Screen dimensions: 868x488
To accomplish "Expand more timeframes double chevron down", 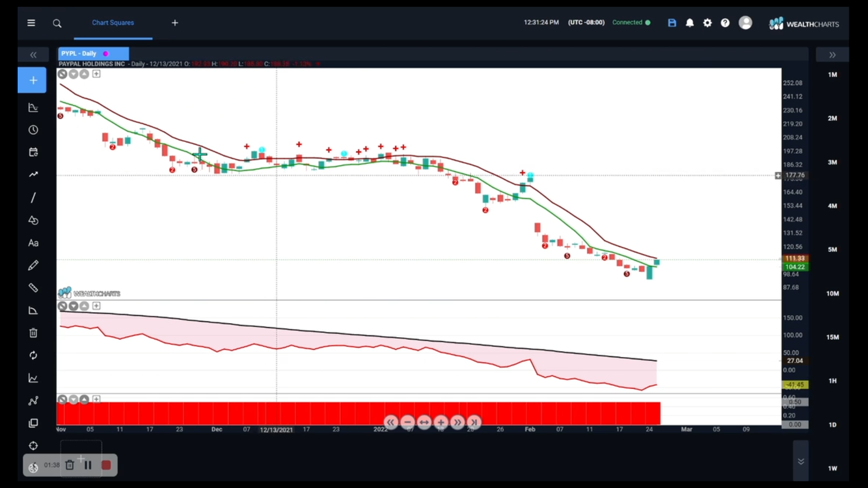I will pos(801,461).
